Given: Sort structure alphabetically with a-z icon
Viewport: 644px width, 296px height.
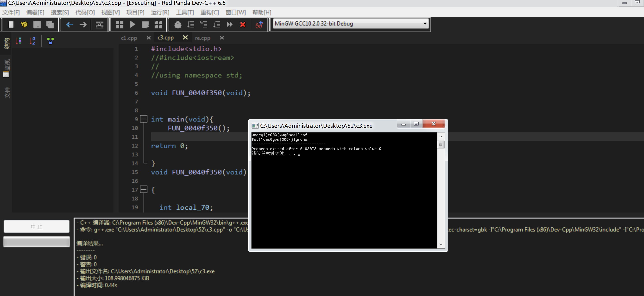Looking at the screenshot, I should click(32, 41).
